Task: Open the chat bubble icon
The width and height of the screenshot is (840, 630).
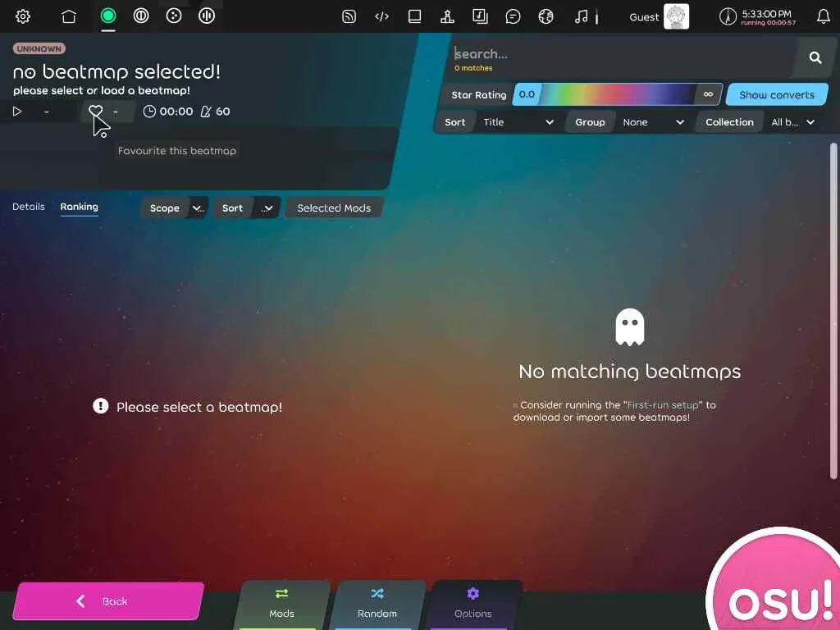Action: [513, 16]
